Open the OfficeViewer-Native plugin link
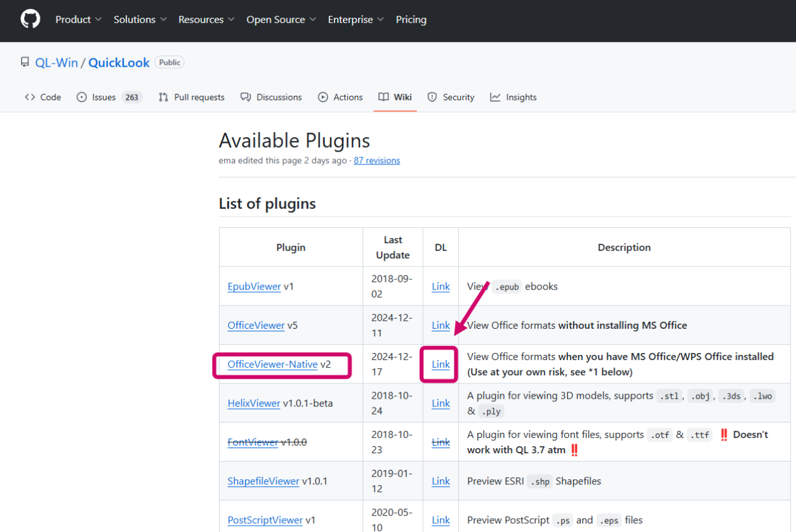 (x=272, y=364)
